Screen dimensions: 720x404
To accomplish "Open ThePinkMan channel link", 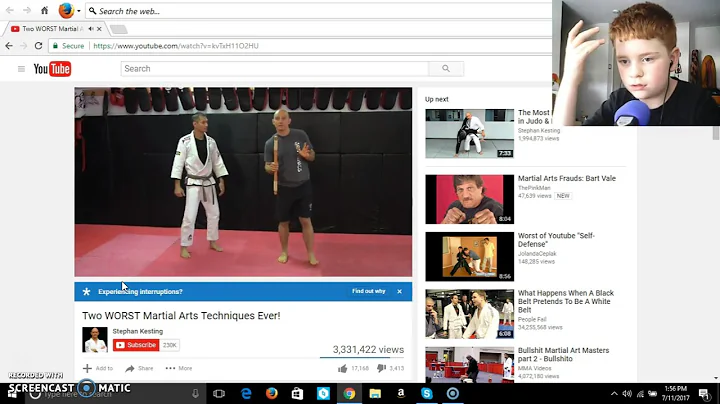I will point(534,188).
